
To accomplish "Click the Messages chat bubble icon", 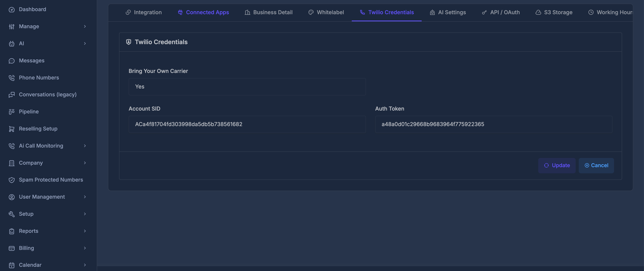I will tap(12, 61).
